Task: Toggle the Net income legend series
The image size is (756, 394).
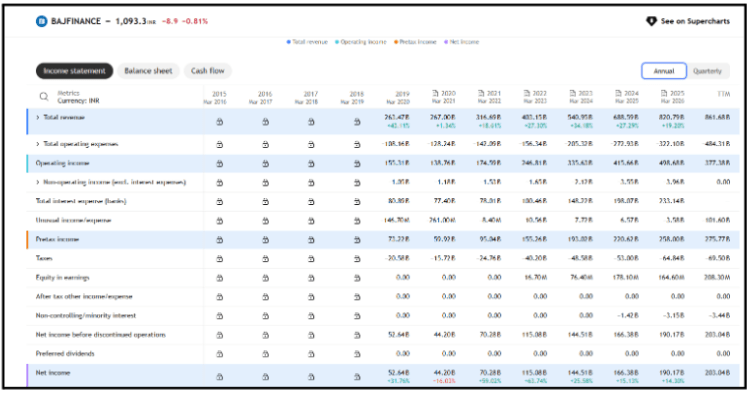Action: point(461,42)
